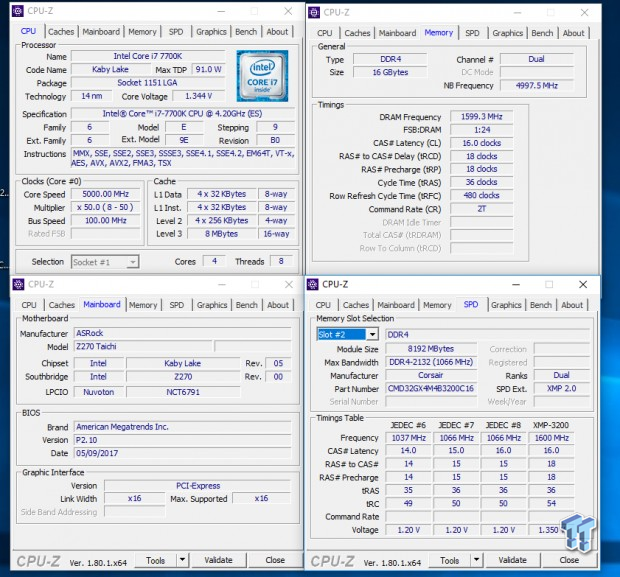The image size is (620, 577).
Task: Click the NCT6791 LPCIO value
Action: point(183,392)
